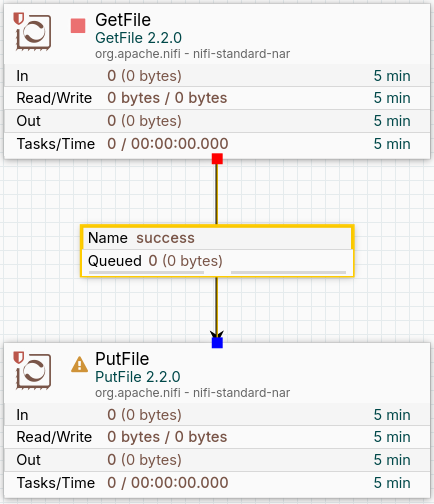Click the GetFile 2.2.0 type link
This screenshot has width=434, height=504.
pos(138,38)
